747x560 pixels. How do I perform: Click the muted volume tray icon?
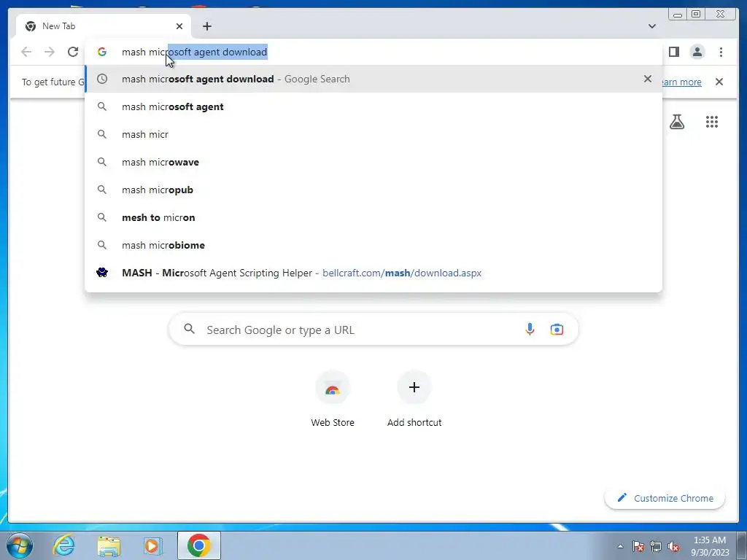[x=673, y=546]
